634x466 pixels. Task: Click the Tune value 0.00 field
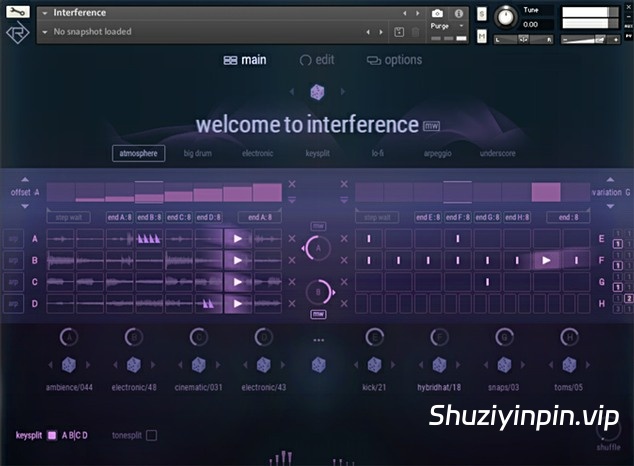[530, 24]
